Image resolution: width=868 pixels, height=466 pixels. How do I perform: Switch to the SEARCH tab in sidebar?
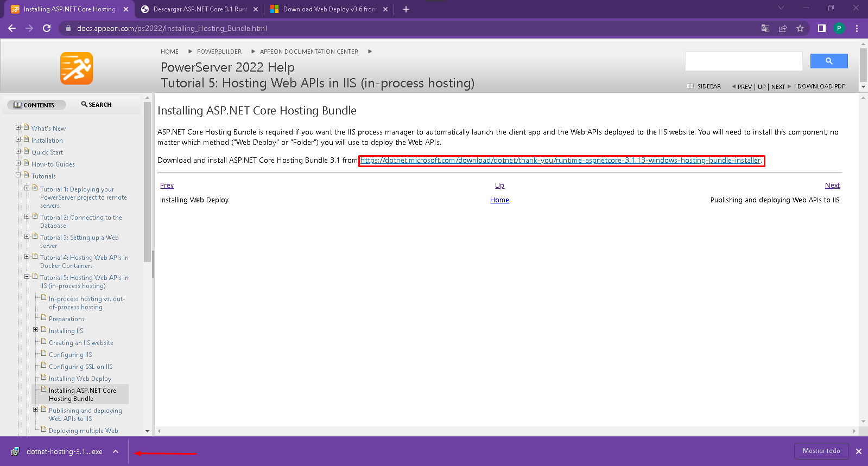coord(97,105)
